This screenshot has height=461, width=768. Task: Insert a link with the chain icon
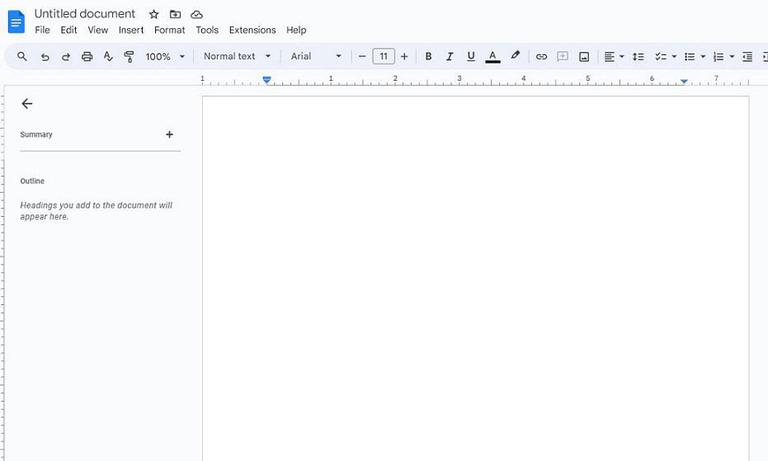point(541,56)
